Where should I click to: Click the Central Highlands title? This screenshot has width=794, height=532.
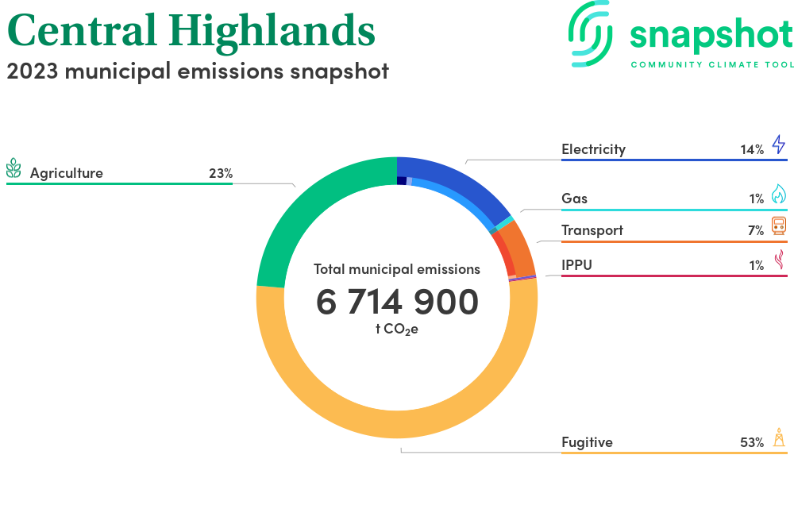[191, 30]
